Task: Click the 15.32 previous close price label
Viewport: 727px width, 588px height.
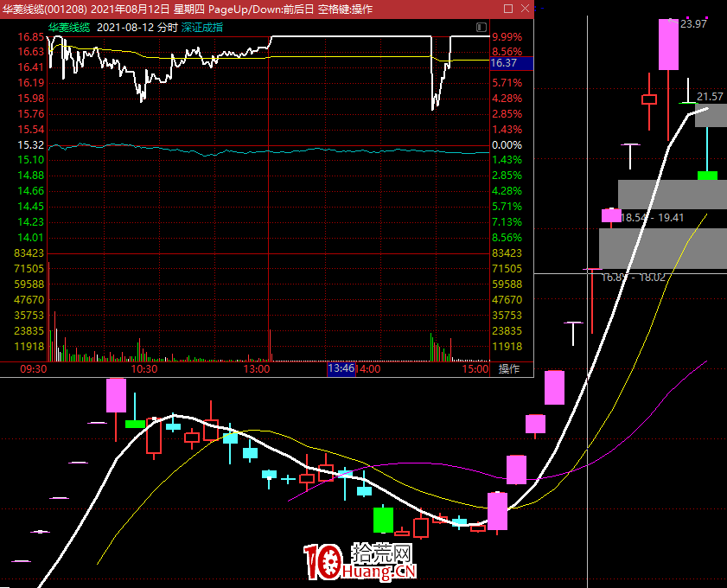Action: [30, 145]
